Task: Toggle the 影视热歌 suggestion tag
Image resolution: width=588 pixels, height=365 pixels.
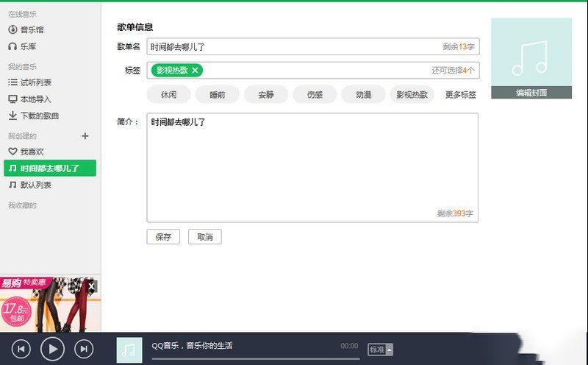Action: (412, 95)
